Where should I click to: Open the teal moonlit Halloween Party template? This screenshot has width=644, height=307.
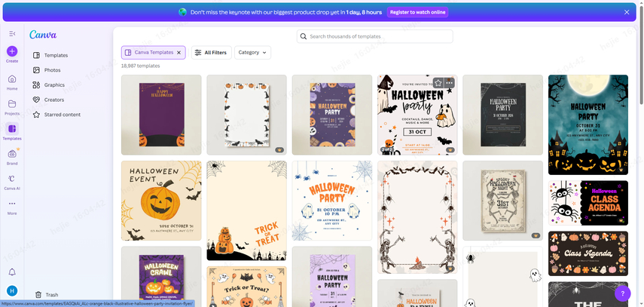[588, 124]
